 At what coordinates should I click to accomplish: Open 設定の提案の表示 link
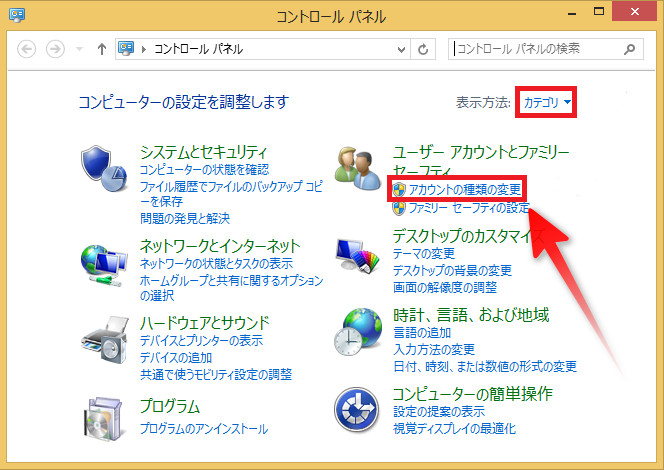(439, 411)
